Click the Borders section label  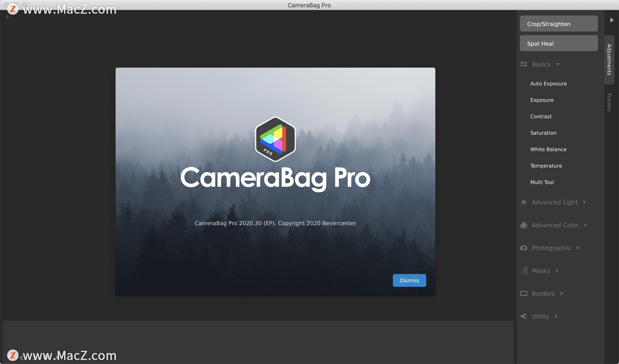coord(543,293)
